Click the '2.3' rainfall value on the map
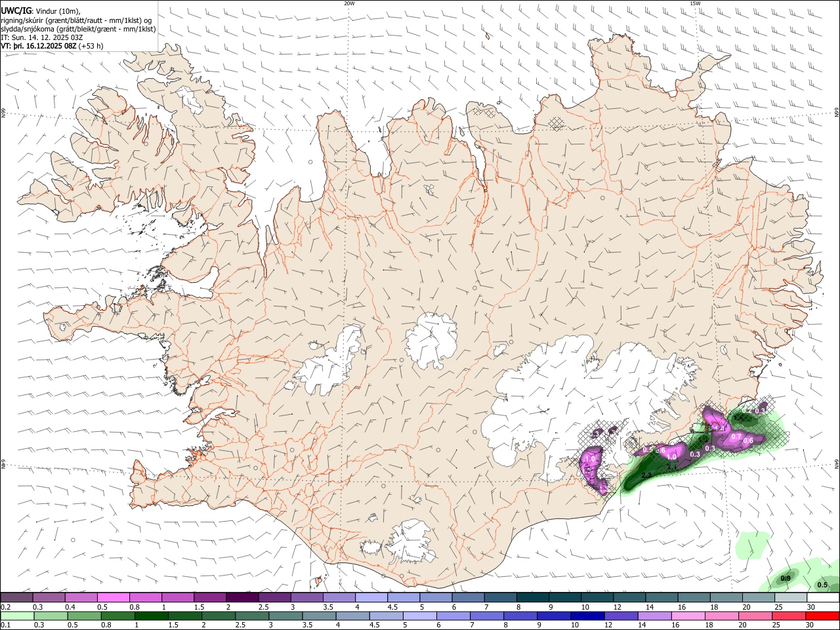 click(646, 475)
